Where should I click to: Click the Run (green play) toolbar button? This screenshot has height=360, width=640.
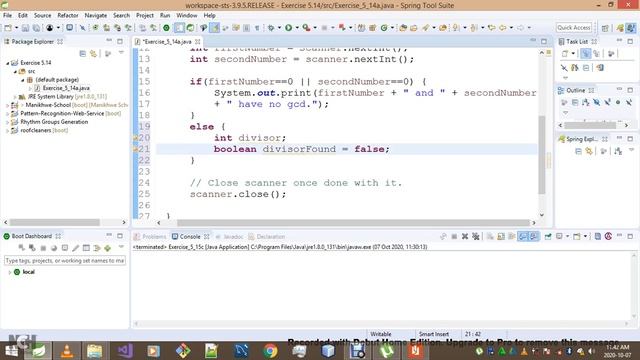coord(289,28)
